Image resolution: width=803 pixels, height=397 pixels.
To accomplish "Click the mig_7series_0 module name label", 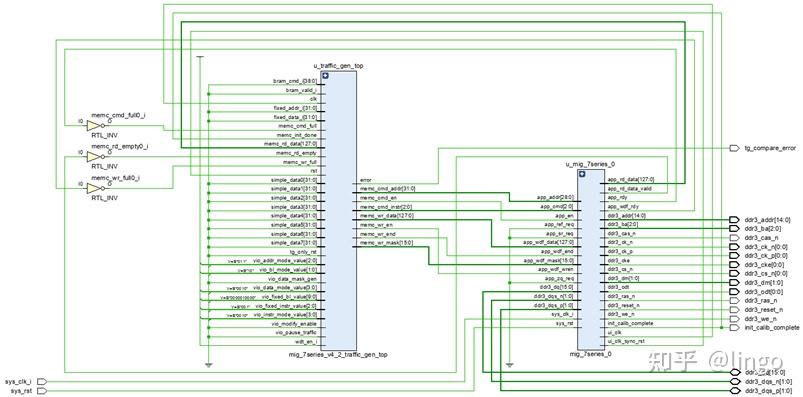I will click(x=590, y=354).
